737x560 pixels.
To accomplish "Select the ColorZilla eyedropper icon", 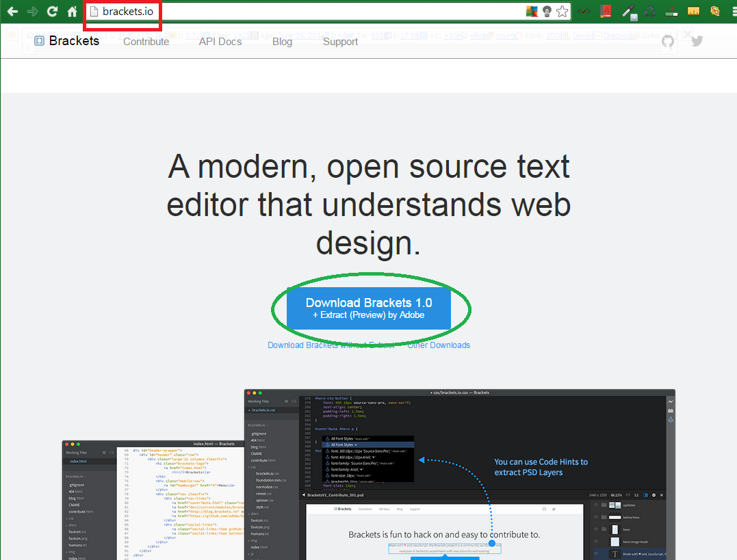I will pyautogui.click(x=630, y=11).
